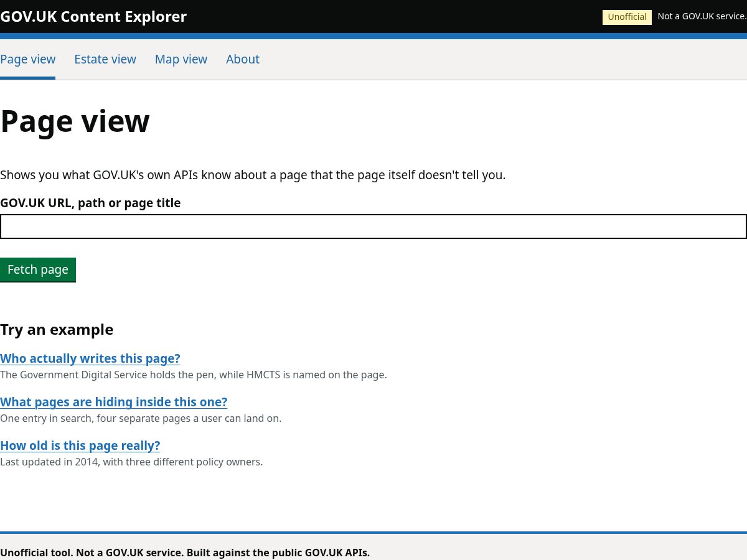The image size is (747, 560).
Task: Open the GOV.UK Content Explorer header link
Action: pos(93,17)
